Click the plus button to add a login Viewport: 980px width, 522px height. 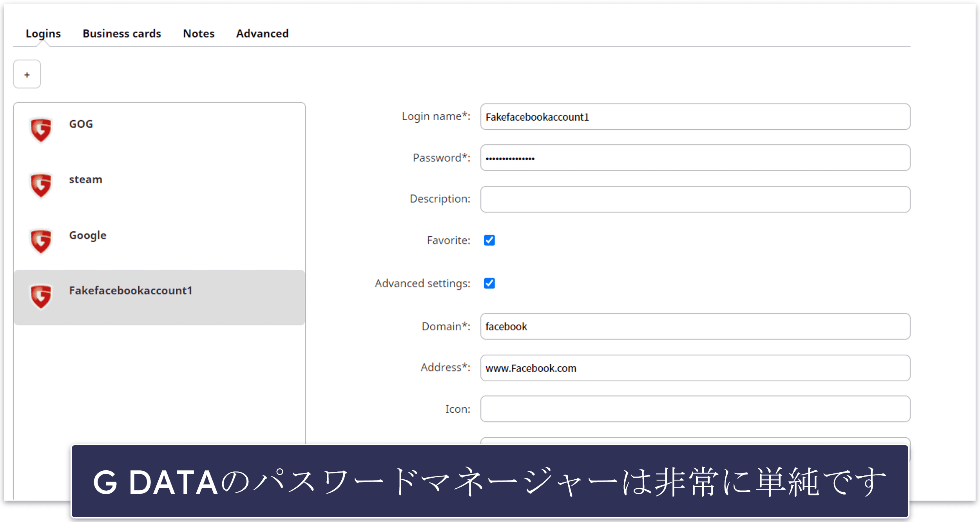tap(27, 74)
